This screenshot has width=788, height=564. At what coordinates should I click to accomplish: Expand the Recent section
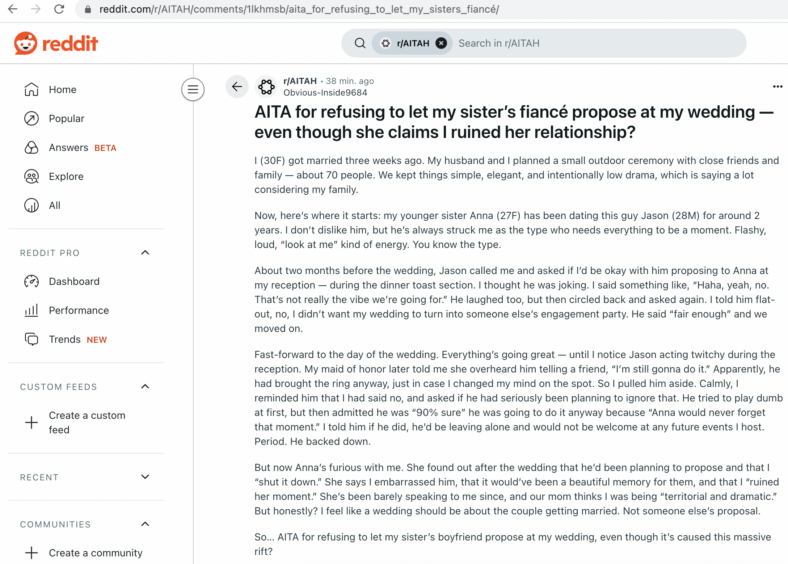pyautogui.click(x=145, y=477)
